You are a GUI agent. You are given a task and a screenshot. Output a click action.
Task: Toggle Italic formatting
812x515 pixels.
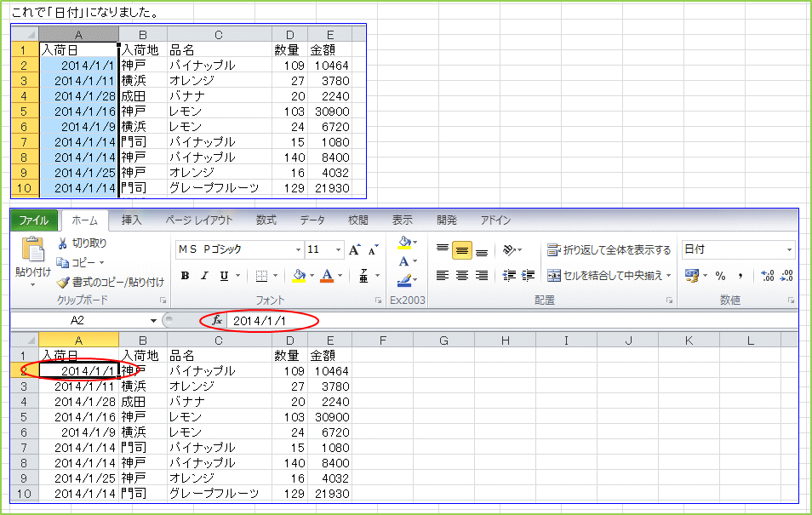pyautogui.click(x=204, y=276)
